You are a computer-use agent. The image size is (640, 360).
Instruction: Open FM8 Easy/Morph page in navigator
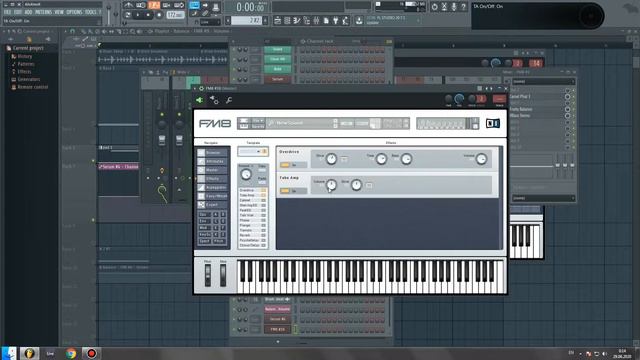(x=212, y=196)
